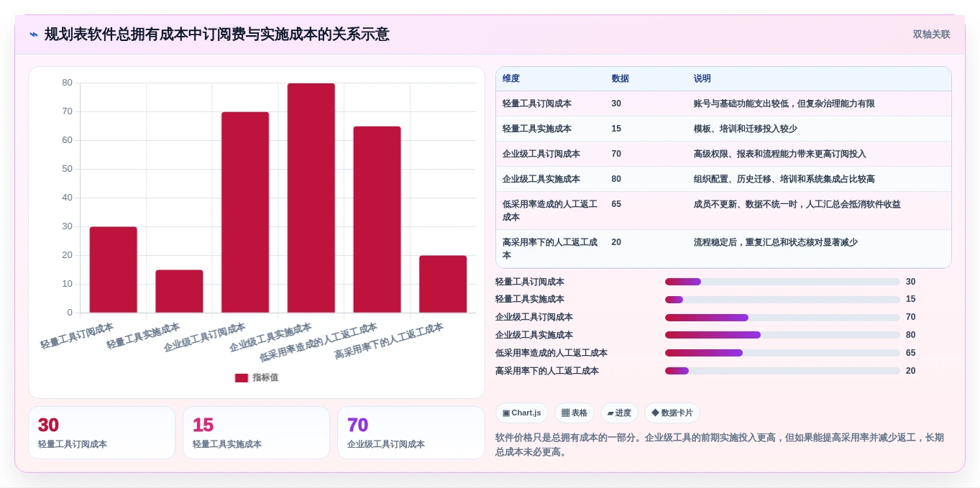Click the 轻量工具实施成本 bar in chart
Viewport: 980px width, 488px height.
pyautogui.click(x=179, y=291)
